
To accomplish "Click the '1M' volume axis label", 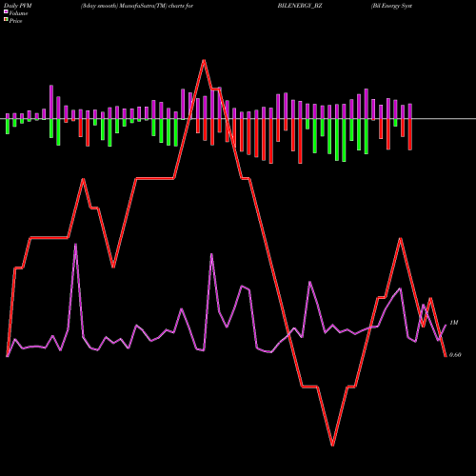I will pyautogui.click(x=454, y=323).
